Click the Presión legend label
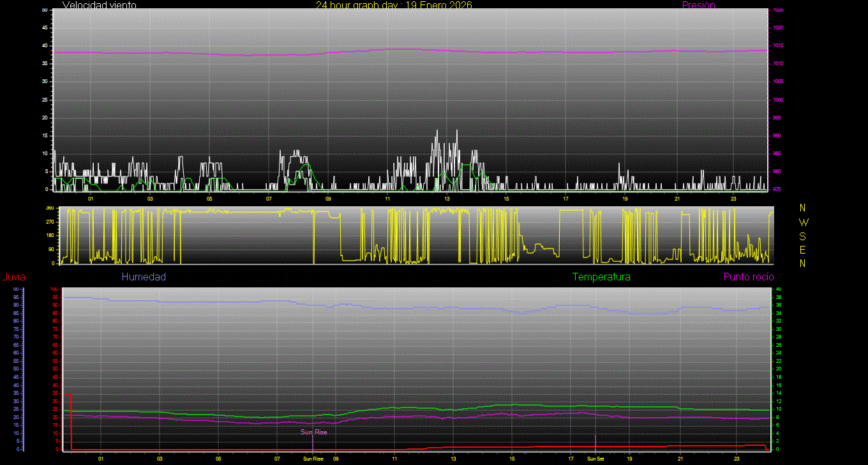The height and width of the screenshot is (465, 868). click(698, 5)
